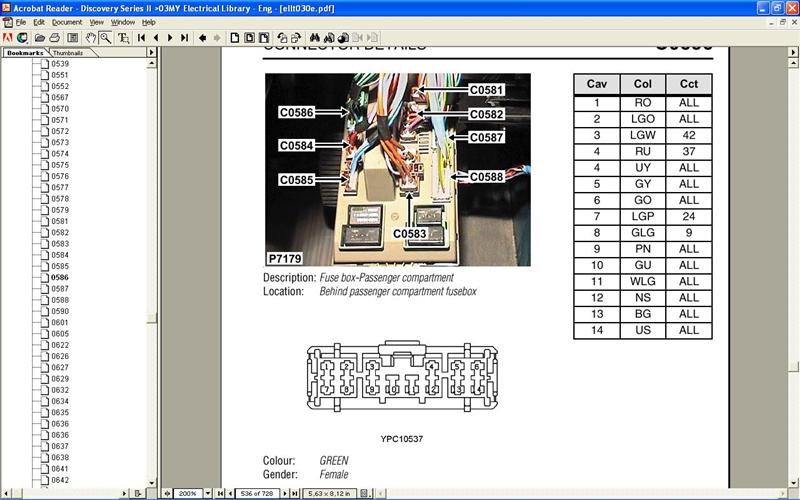Open the Help menu
The image size is (800, 500).
[148, 22]
